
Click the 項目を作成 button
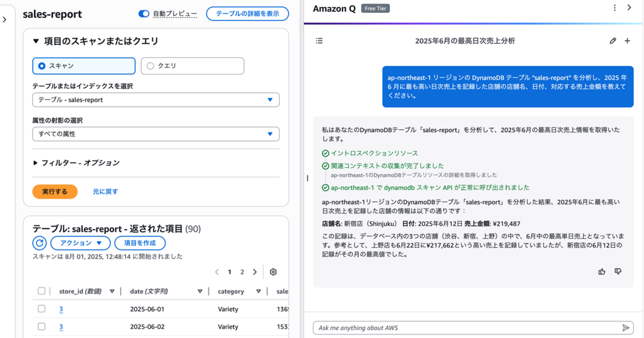tap(140, 243)
